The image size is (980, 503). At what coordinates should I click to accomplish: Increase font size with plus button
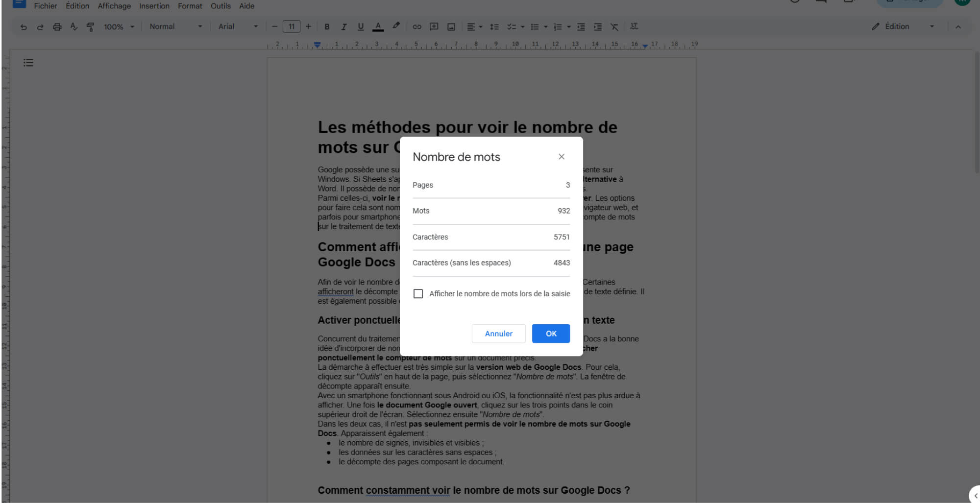pyautogui.click(x=308, y=26)
